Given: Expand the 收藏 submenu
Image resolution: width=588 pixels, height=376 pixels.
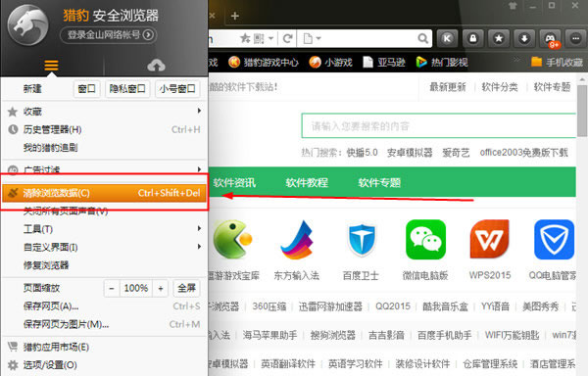Looking at the screenshot, I should click(104, 112).
